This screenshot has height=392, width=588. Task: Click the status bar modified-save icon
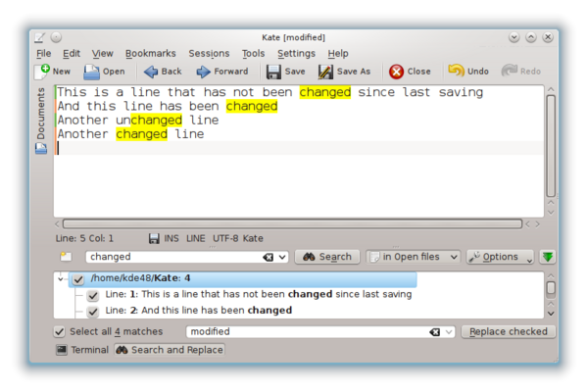tap(154, 238)
